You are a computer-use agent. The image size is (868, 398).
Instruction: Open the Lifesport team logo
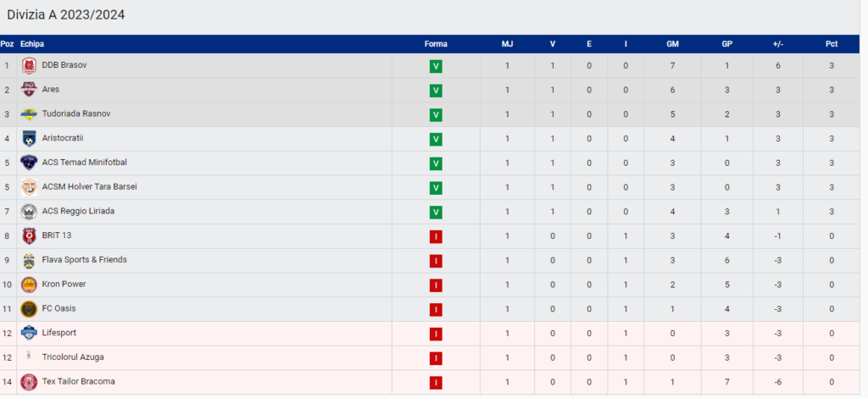[x=29, y=334]
